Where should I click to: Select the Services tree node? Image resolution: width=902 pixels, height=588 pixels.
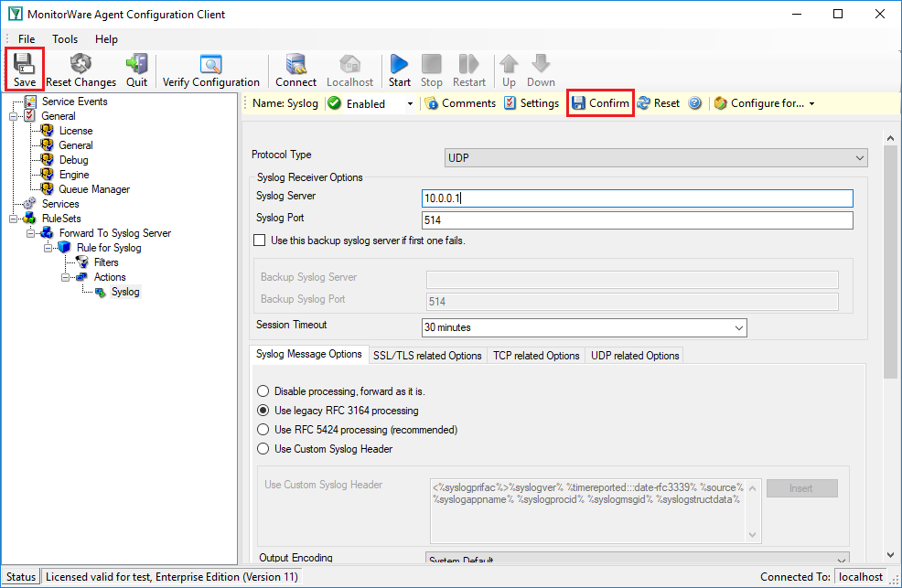[x=60, y=204]
